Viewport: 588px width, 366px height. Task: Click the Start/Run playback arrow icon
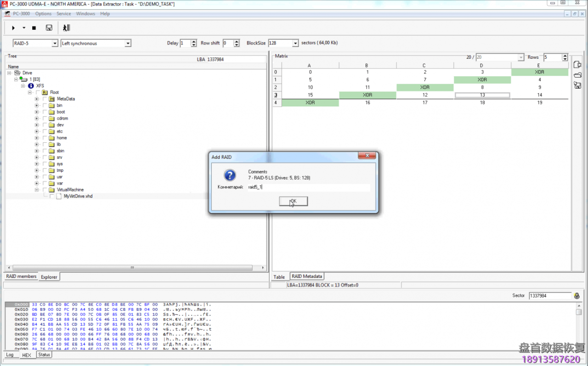[13, 28]
